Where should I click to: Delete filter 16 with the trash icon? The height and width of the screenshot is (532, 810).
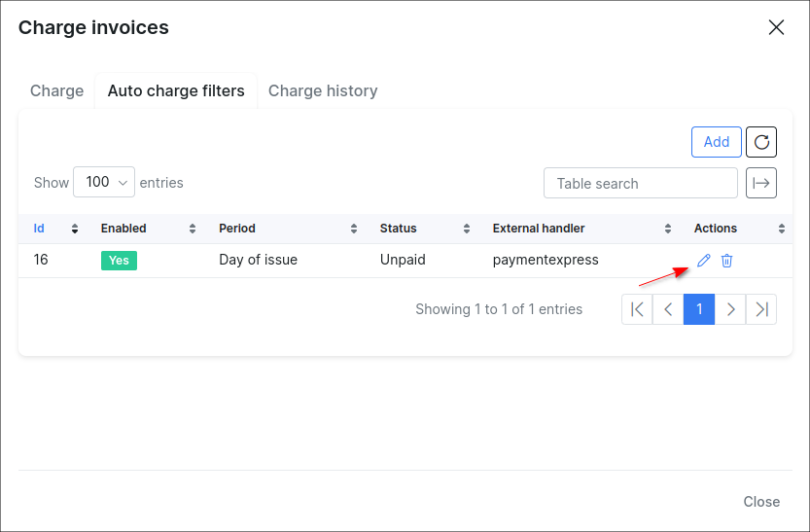[726, 261]
